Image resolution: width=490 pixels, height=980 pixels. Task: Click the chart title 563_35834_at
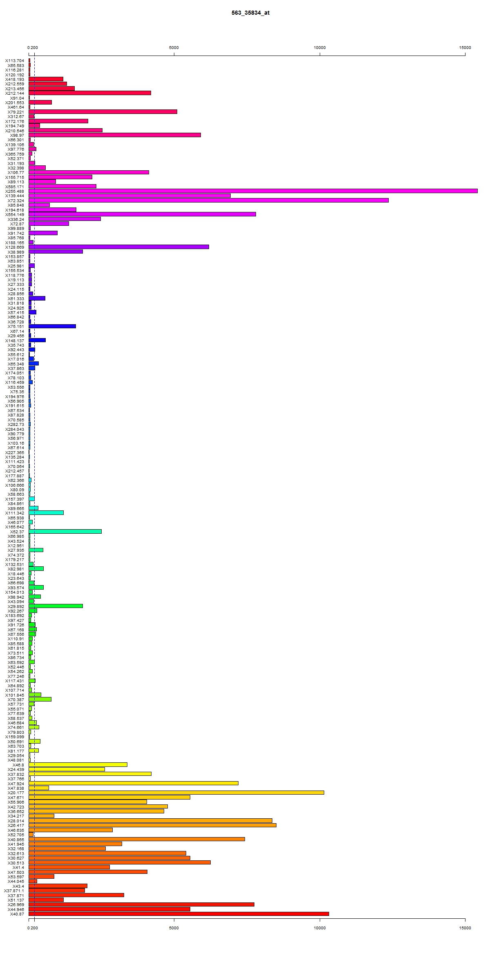tap(250, 13)
